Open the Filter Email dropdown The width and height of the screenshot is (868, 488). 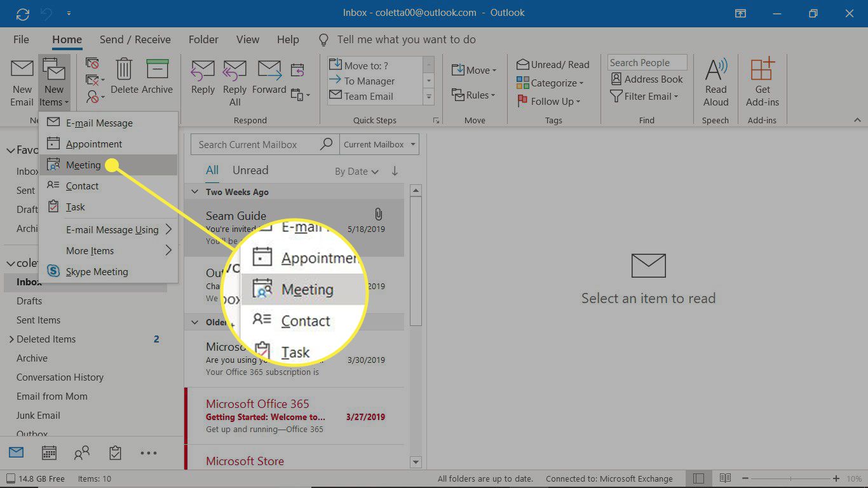(x=644, y=97)
